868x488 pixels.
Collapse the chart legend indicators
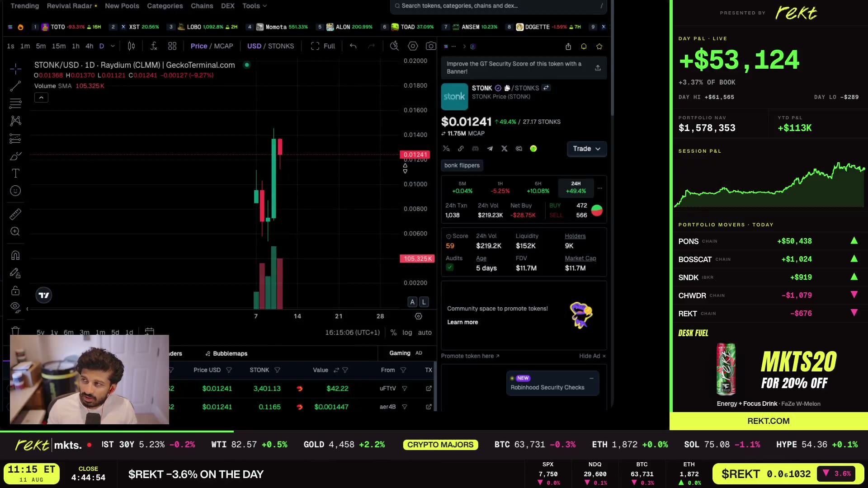pos(41,98)
